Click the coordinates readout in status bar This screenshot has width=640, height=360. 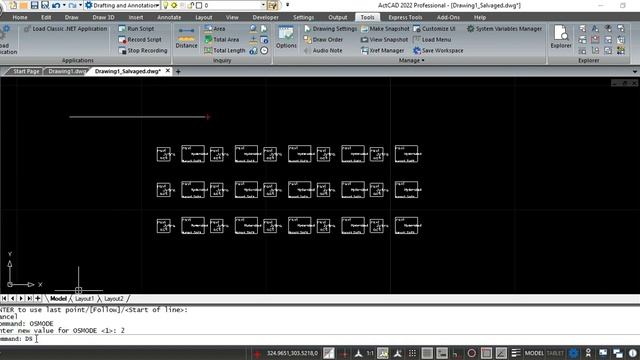(x=292, y=353)
